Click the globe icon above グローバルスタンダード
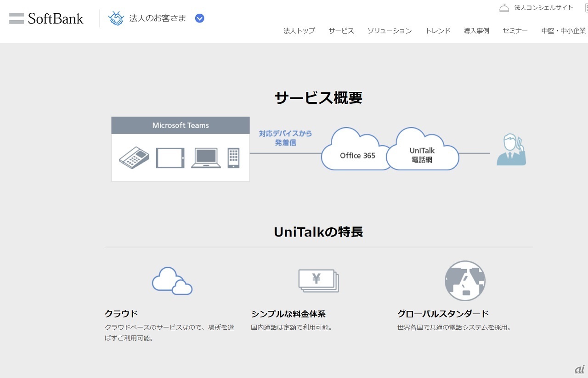 465,281
